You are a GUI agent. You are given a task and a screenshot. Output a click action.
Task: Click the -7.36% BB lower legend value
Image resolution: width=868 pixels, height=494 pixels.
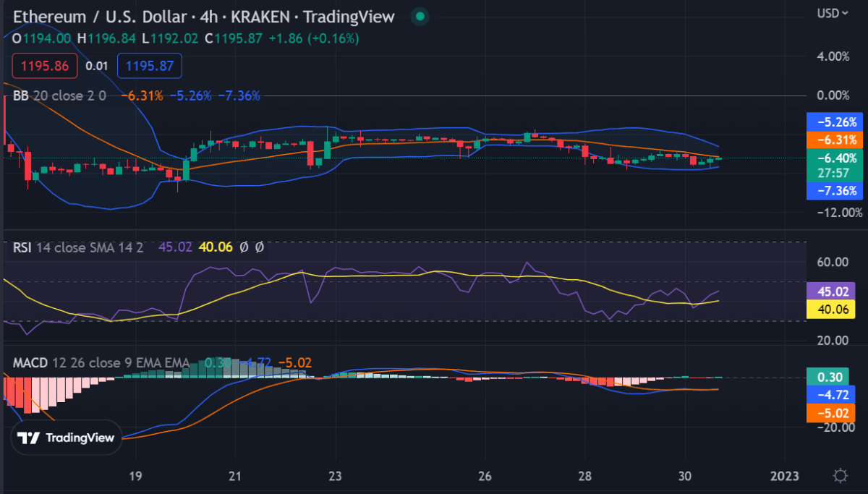click(239, 95)
